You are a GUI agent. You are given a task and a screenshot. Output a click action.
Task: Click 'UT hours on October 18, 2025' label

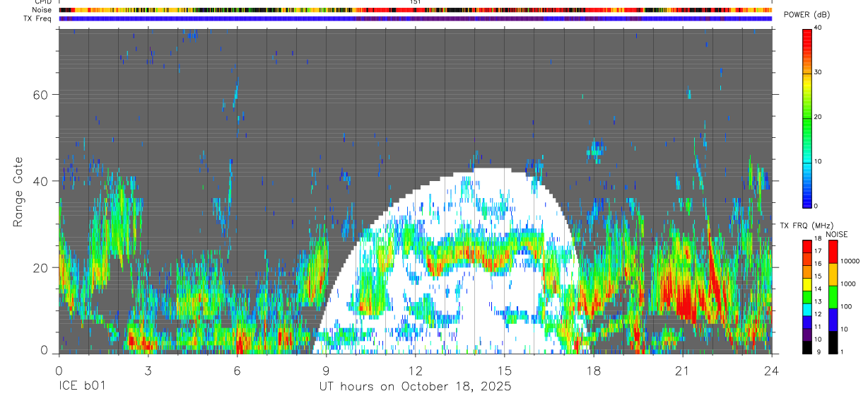415,387
